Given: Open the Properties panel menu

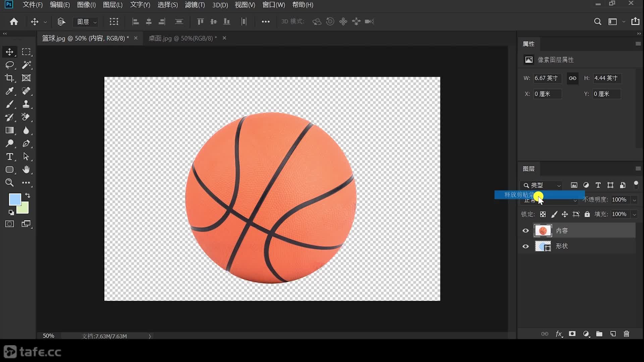Looking at the screenshot, I should pyautogui.click(x=638, y=44).
